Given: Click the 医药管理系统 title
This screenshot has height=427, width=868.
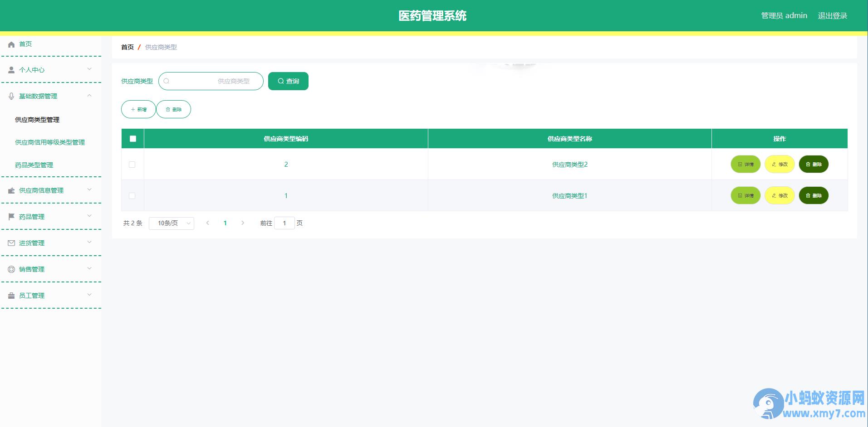Looking at the screenshot, I should pos(432,16).
